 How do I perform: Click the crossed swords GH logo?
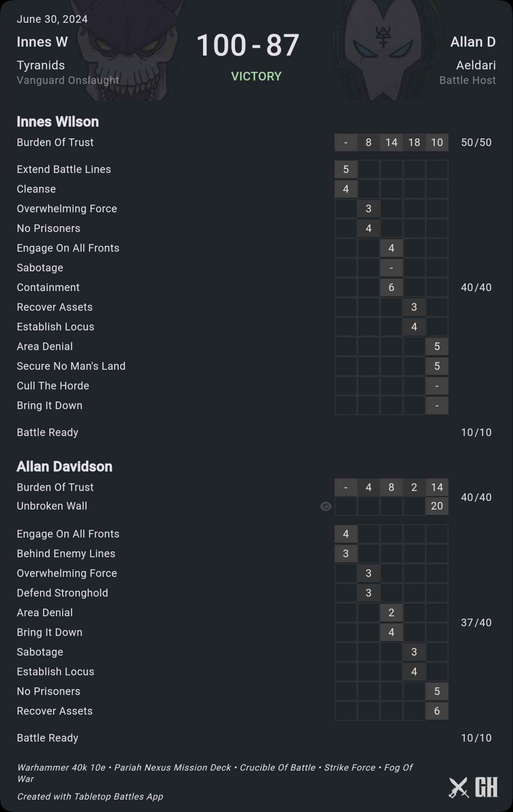pos(473,787)
